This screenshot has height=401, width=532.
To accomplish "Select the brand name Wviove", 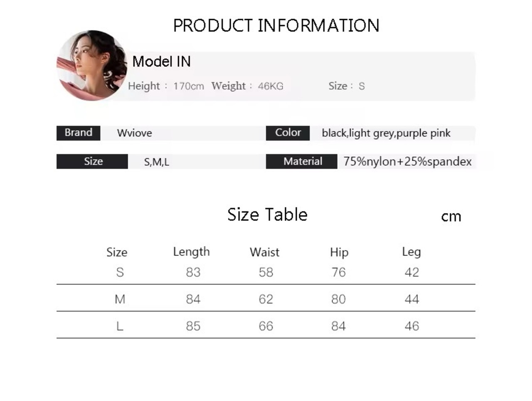I will click(x=134, y=133).
